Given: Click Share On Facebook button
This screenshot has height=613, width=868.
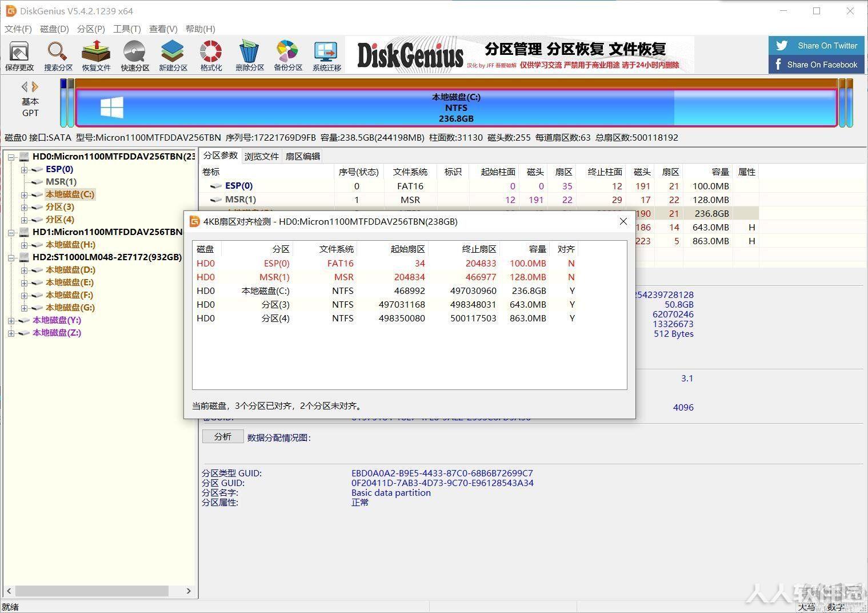Looking at the screenshot, I should tap(817, 65).
